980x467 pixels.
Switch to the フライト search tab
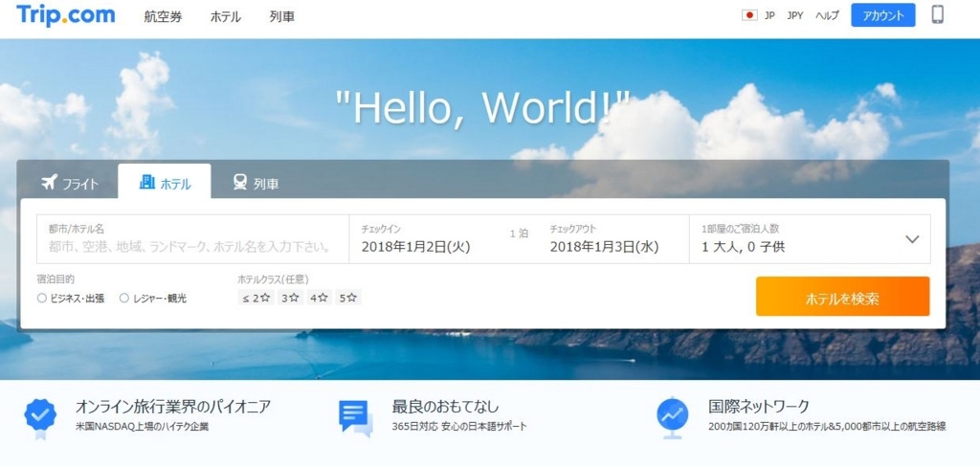coord(69,183)
